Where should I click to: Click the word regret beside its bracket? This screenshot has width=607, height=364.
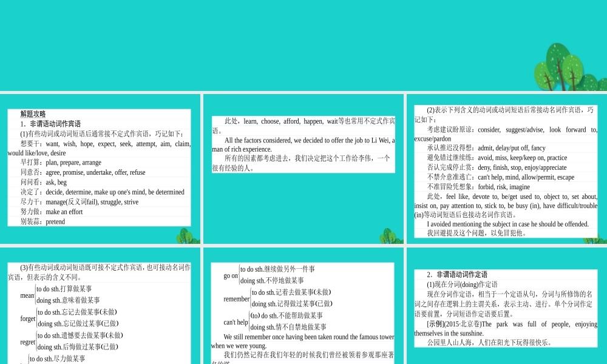[28, 342]
